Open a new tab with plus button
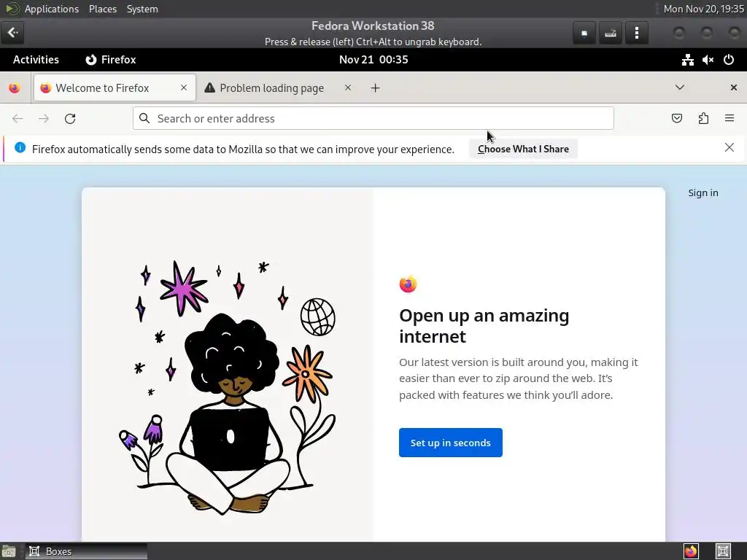747x560 pixels. tap(376, 88)
